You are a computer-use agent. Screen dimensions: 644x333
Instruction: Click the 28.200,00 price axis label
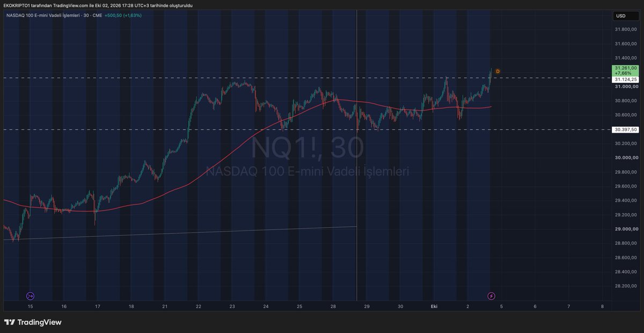pyautogui.click(x=626, y=286)
